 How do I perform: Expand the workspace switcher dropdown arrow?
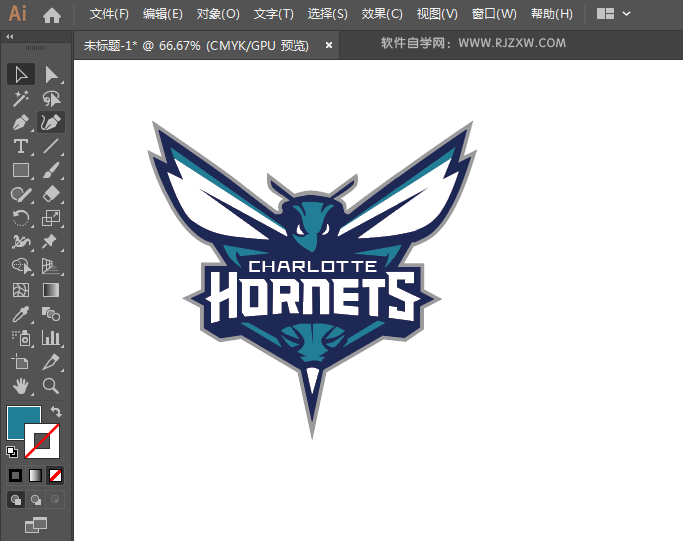point(626,14)
